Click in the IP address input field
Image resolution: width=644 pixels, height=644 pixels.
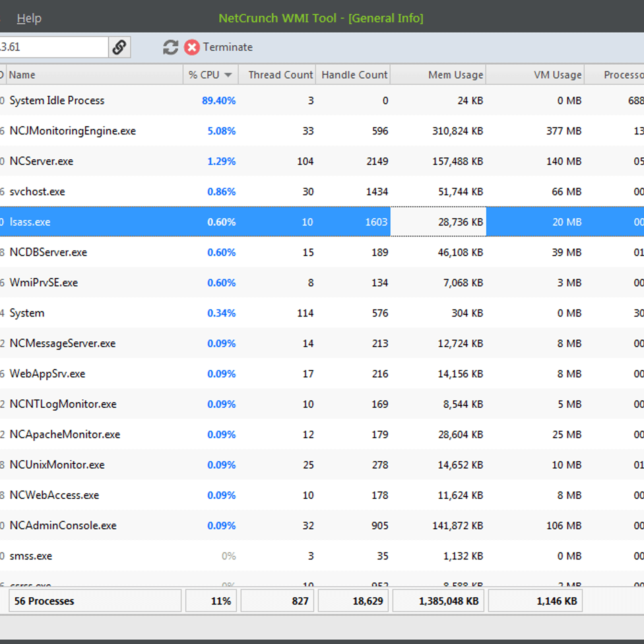pyautogui.click(x=53, y=47)
